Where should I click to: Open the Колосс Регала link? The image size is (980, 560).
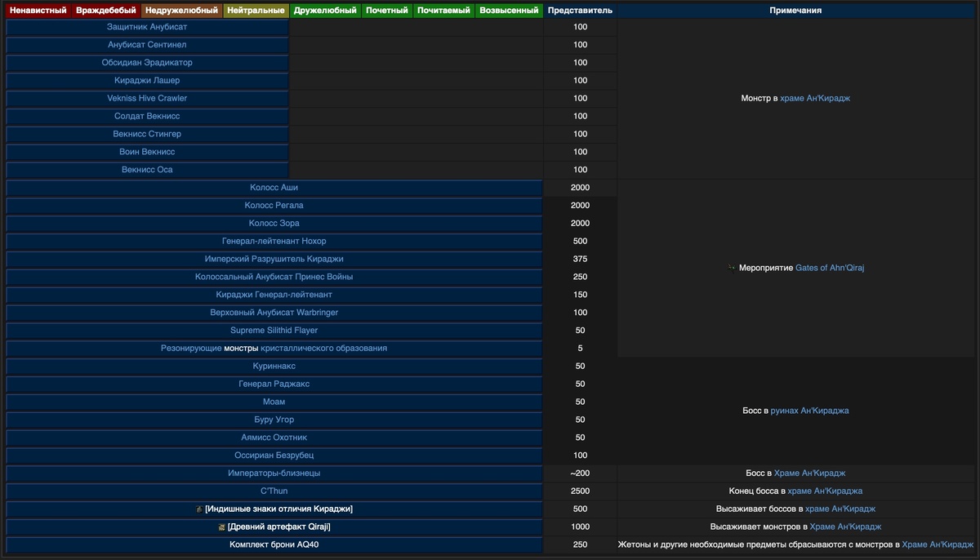[x=274, y=206]
